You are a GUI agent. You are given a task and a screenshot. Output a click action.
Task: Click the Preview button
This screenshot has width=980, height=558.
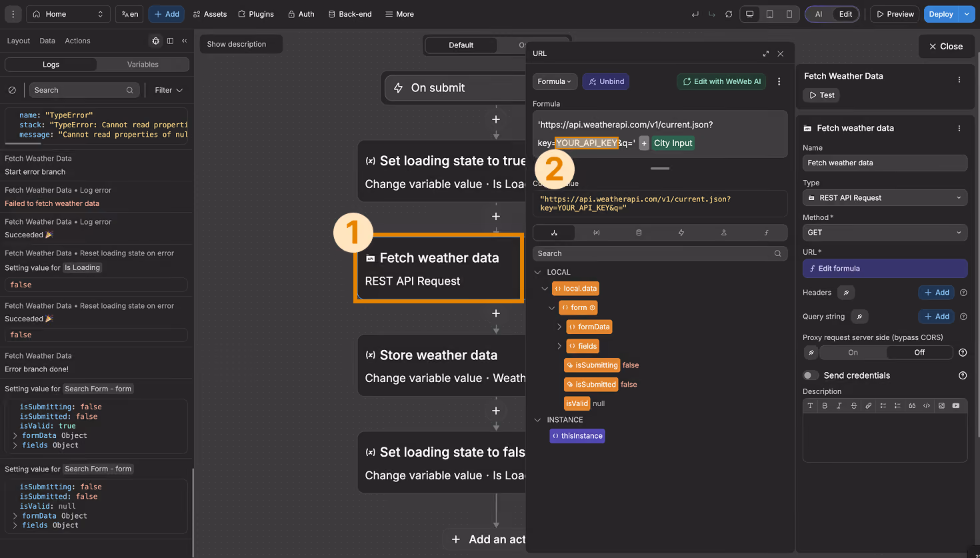(x=895, y=14)
